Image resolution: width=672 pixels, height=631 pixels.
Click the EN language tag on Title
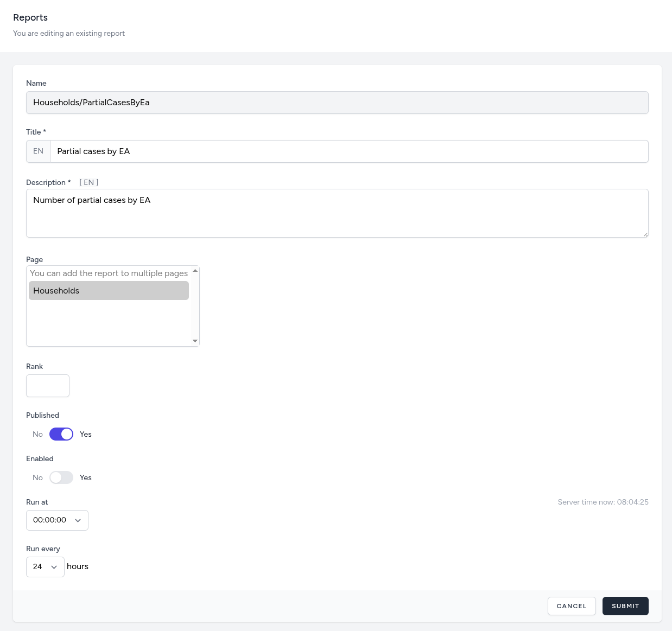click(38, 151)
